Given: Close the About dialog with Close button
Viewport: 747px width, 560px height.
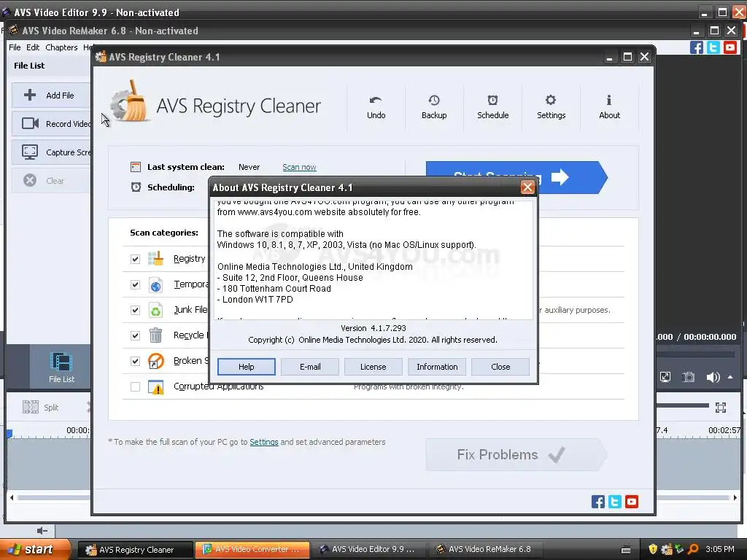Looking at the screenshot, I should (500, 367).
